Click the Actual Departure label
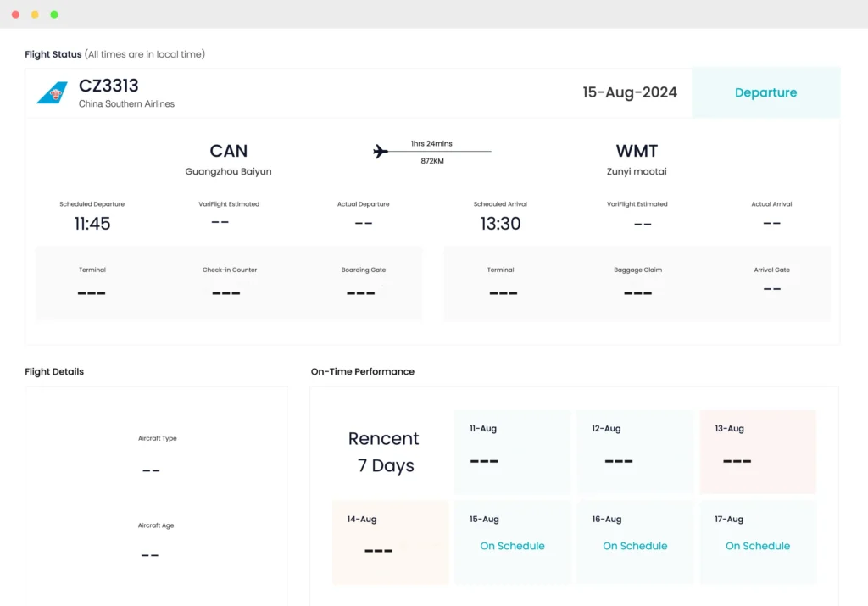Screen dimensions: 868x606 [x=363, y=204]
